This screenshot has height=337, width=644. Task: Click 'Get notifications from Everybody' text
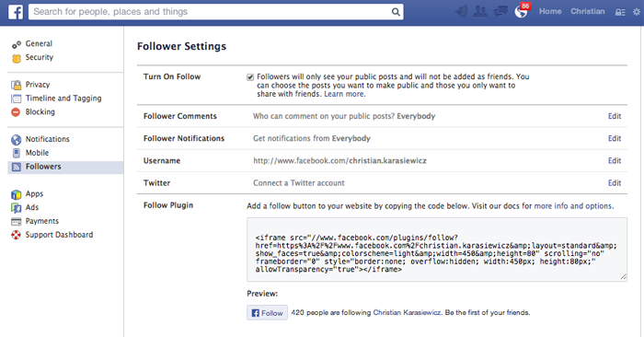pyautogui.click(x=312, y=138)
